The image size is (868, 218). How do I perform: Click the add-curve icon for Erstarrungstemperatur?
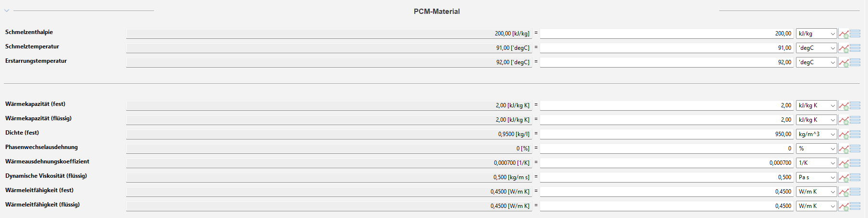pos(844,63)
